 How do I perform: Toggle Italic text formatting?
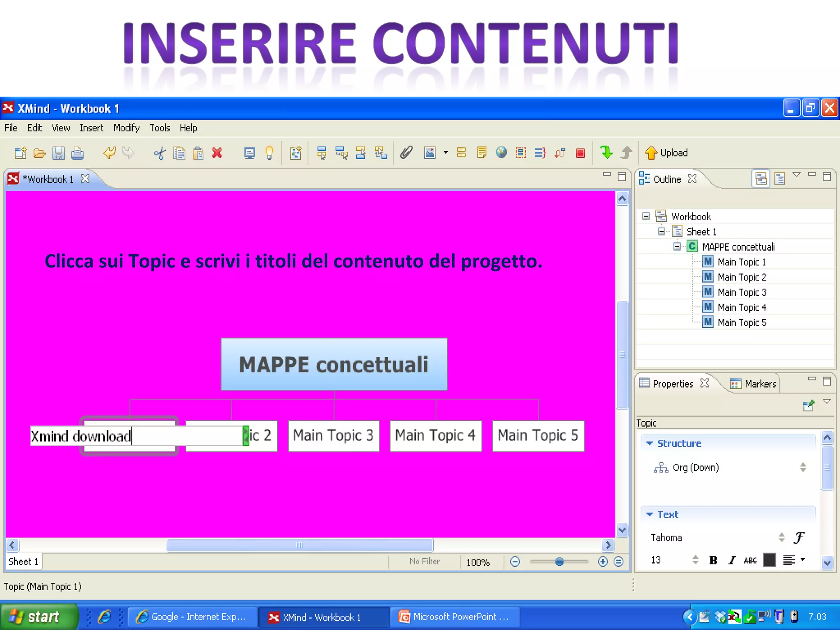[732, 560]
